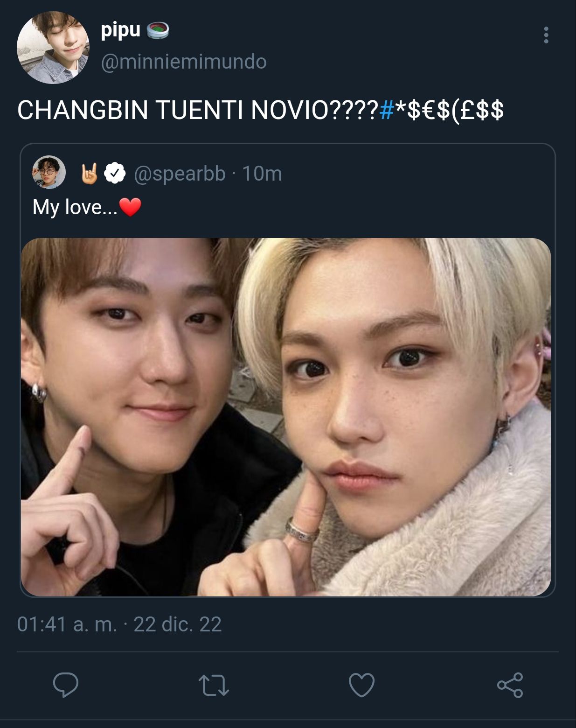576x728 pixels.
Task: Open the @spearbb handle in the quote
Action: pos(180,174)
